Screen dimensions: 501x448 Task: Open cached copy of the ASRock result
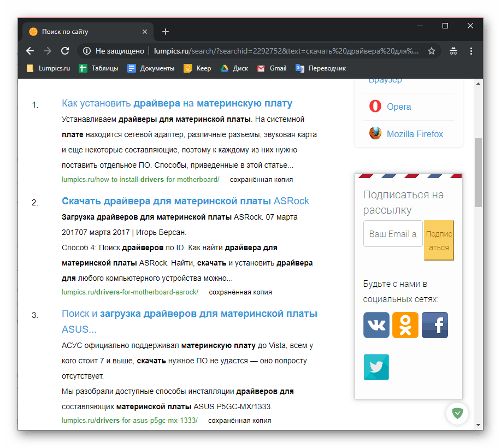point(240,292)
